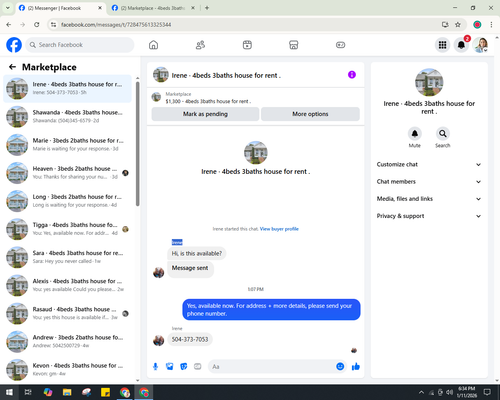Click the More options button
The width and height of the screenshot is (500, 400).
[x=310, y=114]
